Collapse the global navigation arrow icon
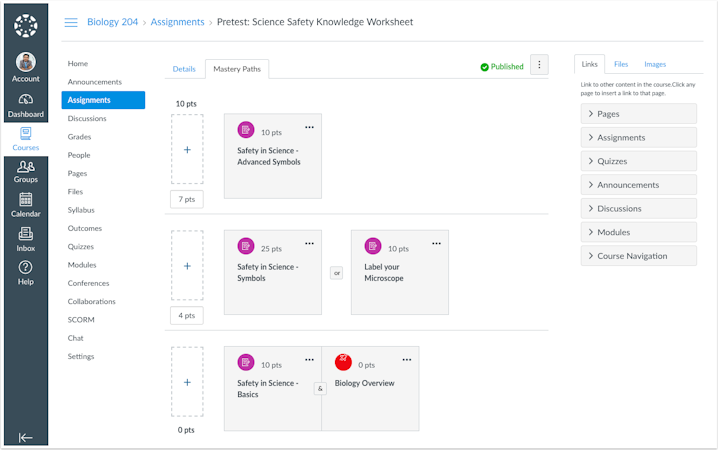 [x=26, y=437]
